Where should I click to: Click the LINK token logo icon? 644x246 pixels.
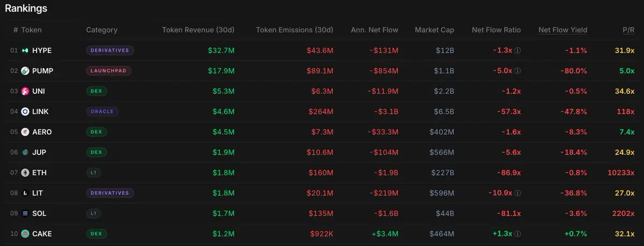click(25, 112)
